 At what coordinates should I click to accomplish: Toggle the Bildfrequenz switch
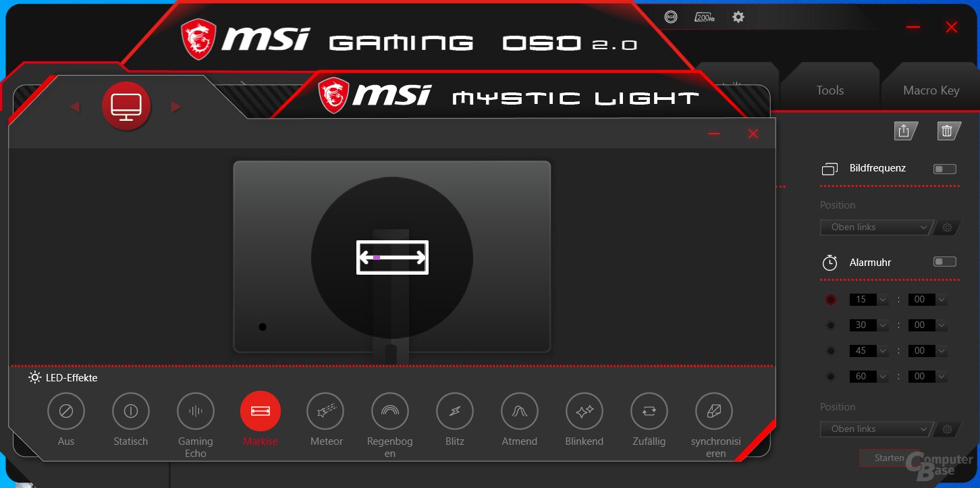tap(945, 169)
